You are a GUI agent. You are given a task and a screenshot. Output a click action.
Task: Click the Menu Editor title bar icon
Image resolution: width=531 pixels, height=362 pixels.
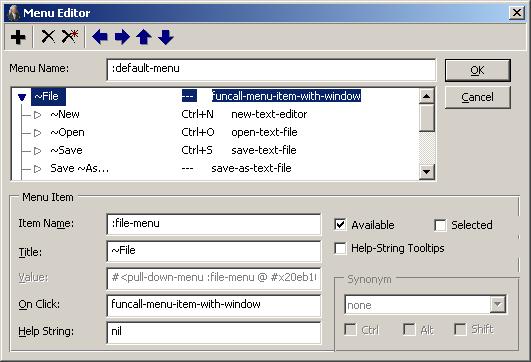point(14,13)
